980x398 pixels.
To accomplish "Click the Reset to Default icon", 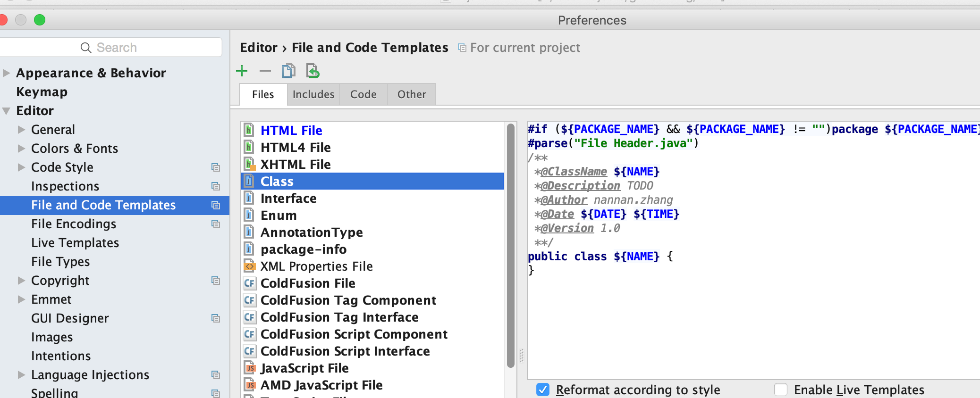I will click(x=313, y=71).
